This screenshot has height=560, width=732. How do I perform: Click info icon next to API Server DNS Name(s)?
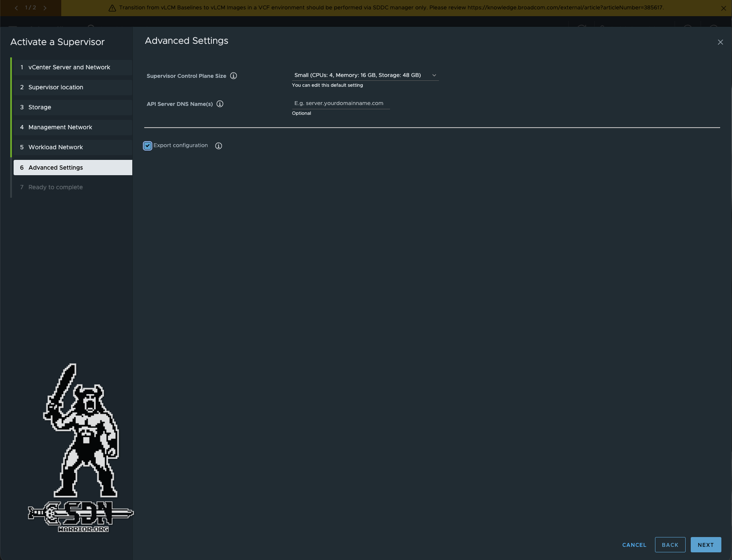click(x=220, y=104)
